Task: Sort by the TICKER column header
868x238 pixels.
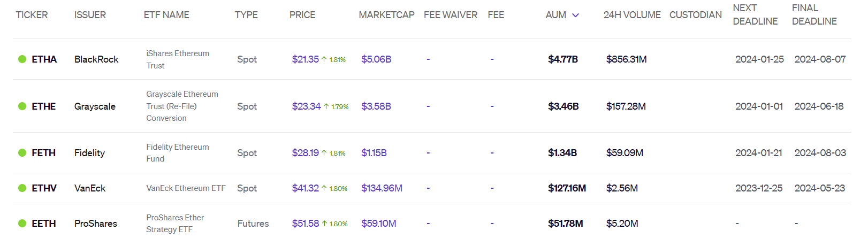Action: coord(32,15)
